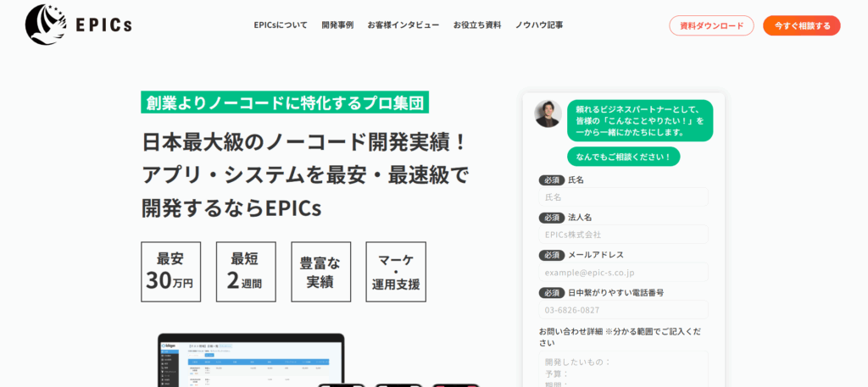The width and height of the screenshot is (868, 387).
Task: Click the マーケ・運用支援 feature box
Action: pos(396,272)
